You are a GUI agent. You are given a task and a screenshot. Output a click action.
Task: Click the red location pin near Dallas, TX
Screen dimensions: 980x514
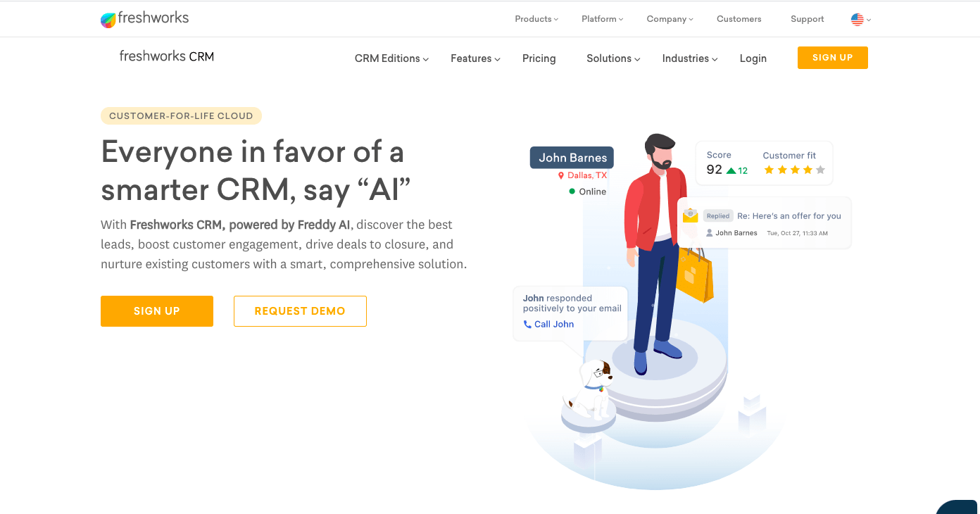(561, 175)
